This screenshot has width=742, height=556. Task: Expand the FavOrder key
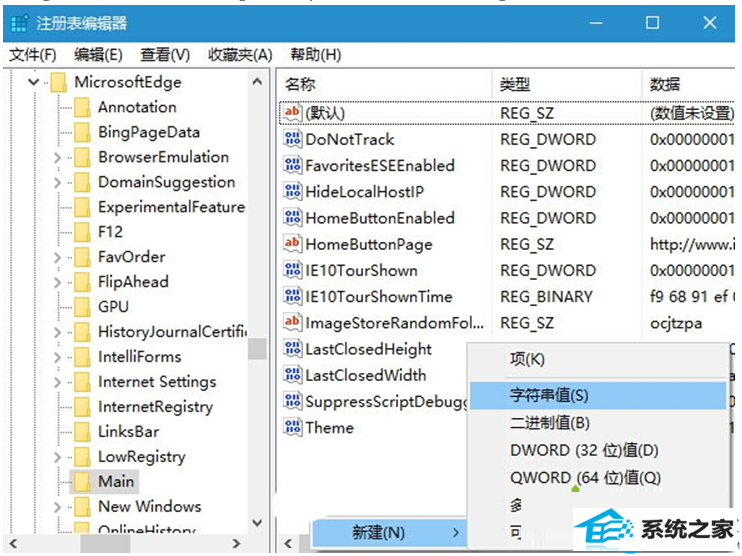[x=57, y=257]
